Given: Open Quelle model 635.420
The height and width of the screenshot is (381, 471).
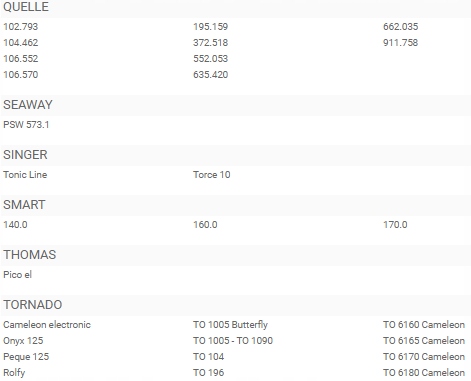Looking at the screenshot, I should click(x=210, y=75).
